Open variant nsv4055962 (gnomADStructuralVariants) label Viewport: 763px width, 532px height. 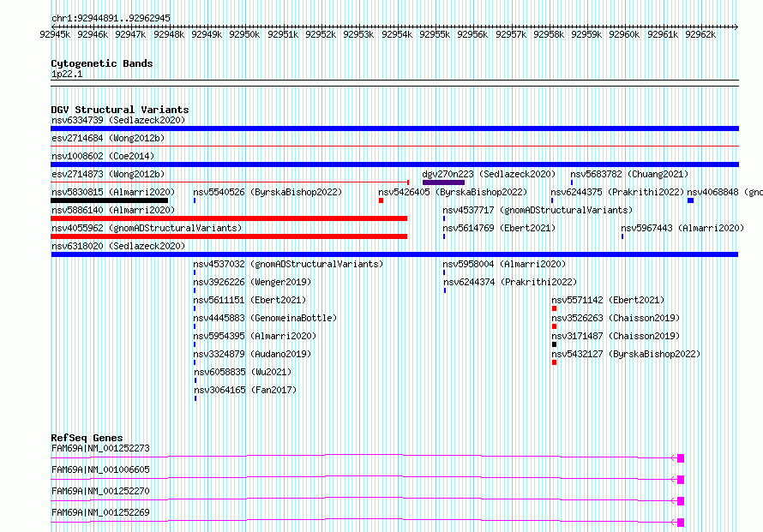(x=147, y=228)
